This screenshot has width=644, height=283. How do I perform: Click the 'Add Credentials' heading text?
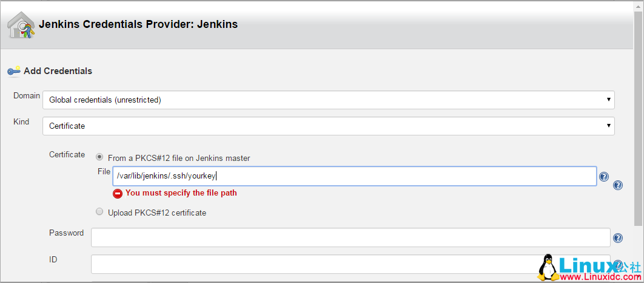(x=58, y=71)
